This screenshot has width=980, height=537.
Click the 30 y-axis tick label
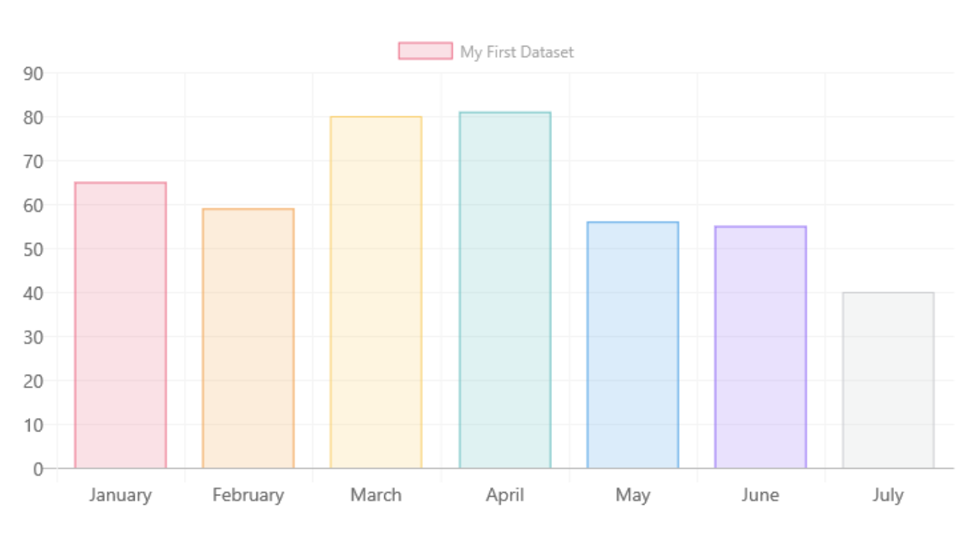(34, 337)
